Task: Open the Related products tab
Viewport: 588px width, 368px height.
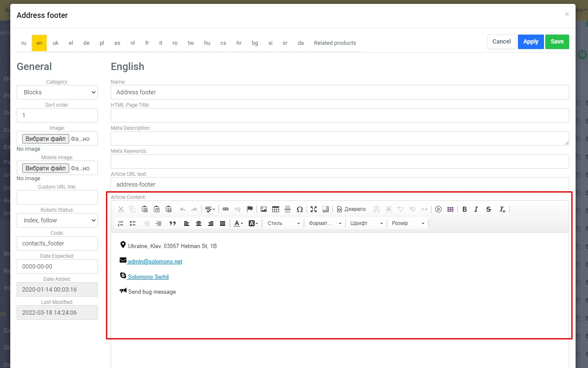Action: (335, 43)
